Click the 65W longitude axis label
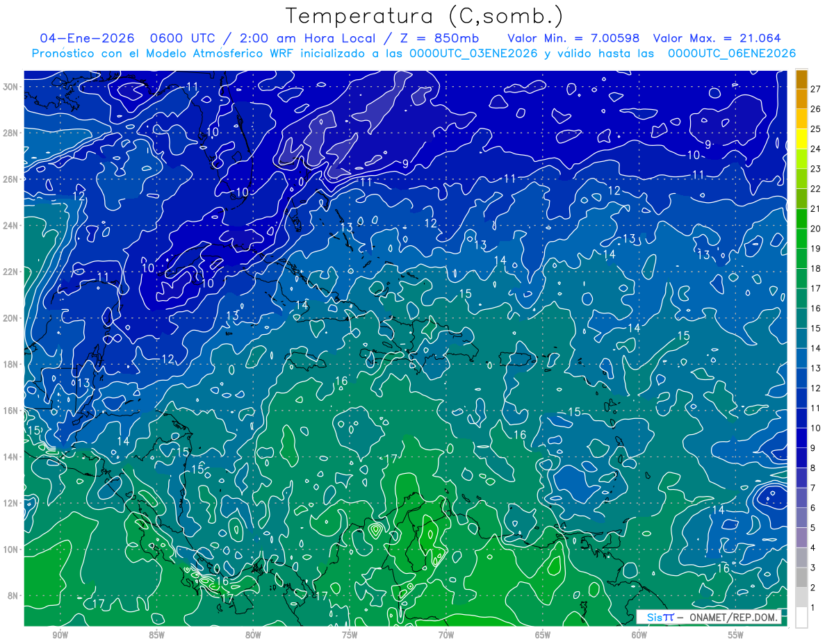 pyautogui.click(x=543, y=636)
